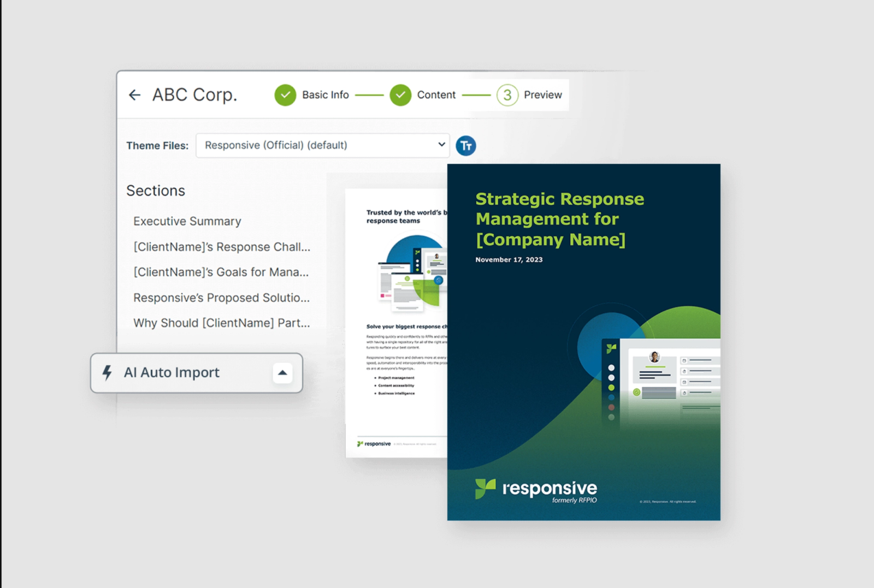874x588 pixels.
Task: Click the step 3 circle icon
Action: [x=507, y=95]
